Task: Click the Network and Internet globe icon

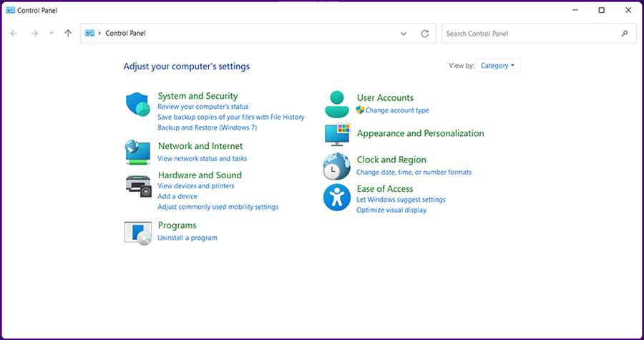Action: point(137,151)
